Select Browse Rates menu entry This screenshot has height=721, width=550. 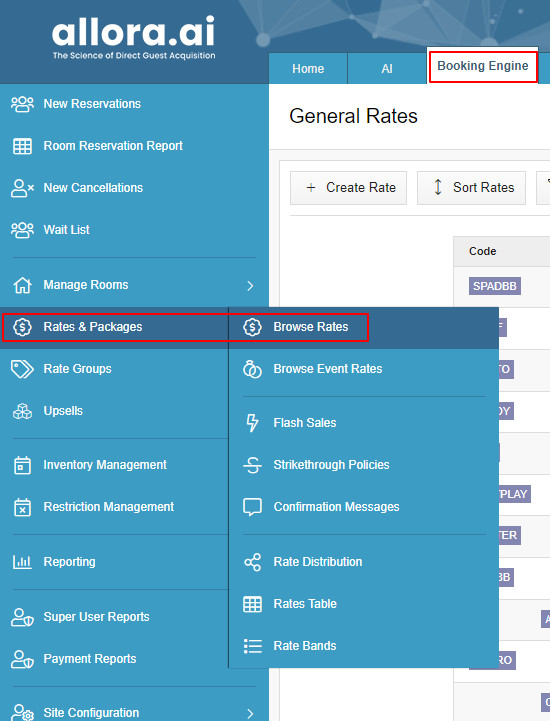(364, 327)
